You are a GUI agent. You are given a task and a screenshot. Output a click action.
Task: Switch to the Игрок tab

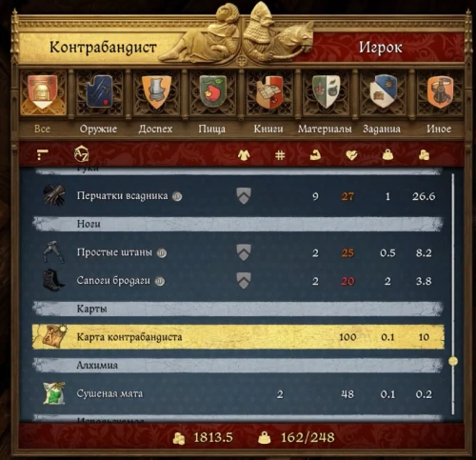click(x=381, y=48)
